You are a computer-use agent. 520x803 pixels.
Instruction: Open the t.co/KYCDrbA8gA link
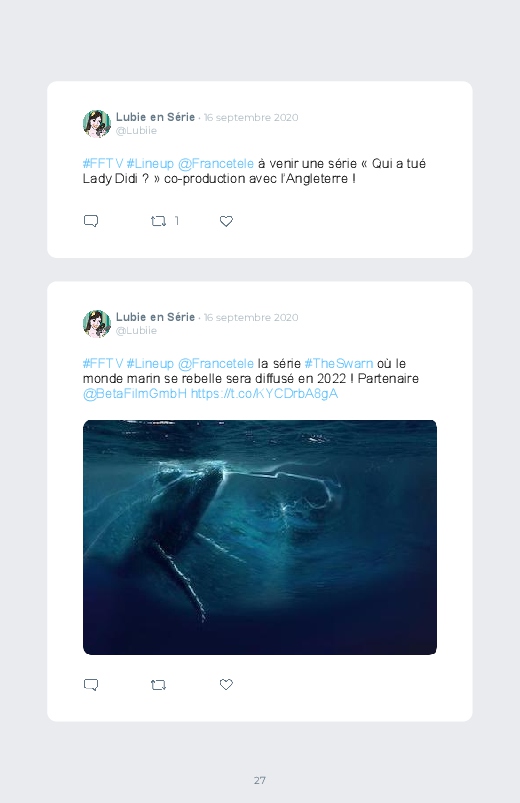(264, 394)
